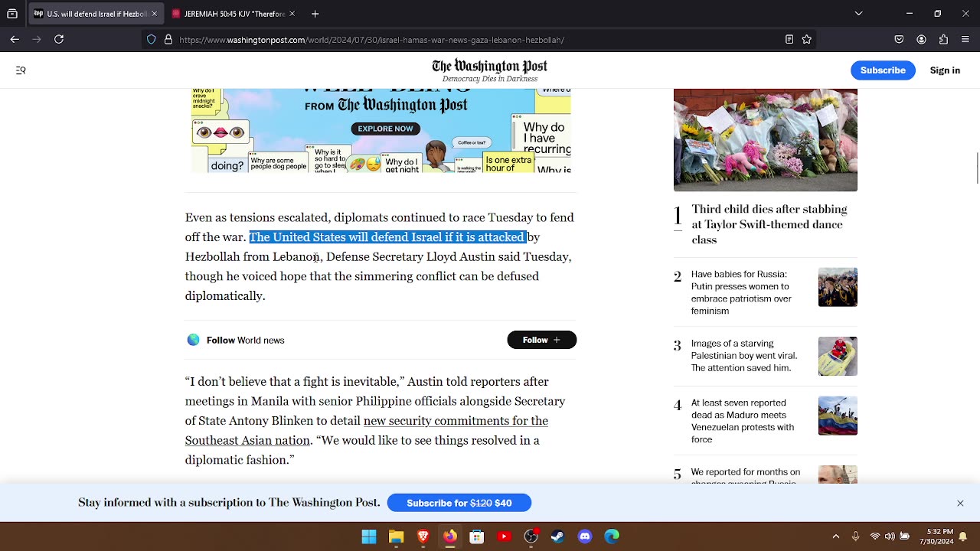Image resolution: width=980 pixels, height=551 pixels.
Task: Open the Windows Start menu
Action: (x=369, y=536)
